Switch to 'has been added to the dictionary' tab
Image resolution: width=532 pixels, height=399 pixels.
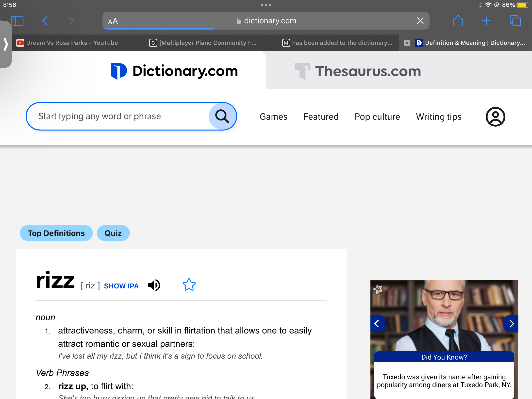click(332, 43)
